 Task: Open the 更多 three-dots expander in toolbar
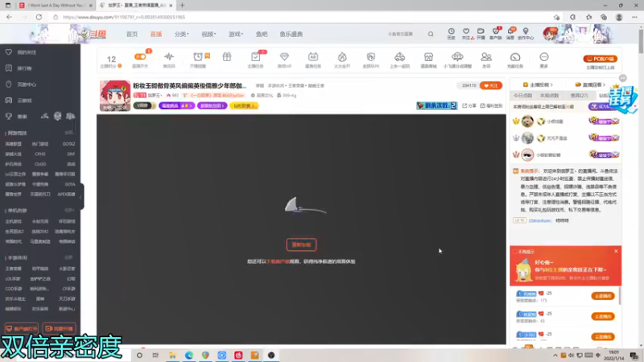544,56
